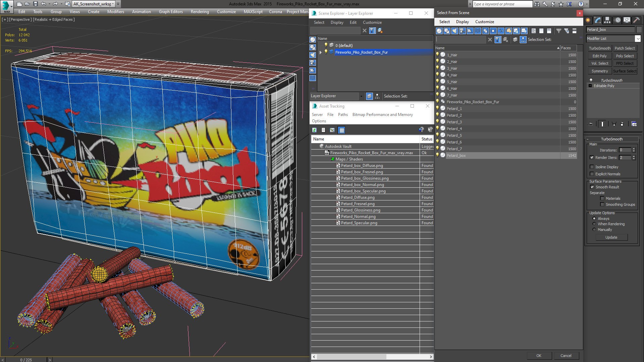Open Paths menu in Asset Tracking
Image resolution: width=644 pixels, height=362 pixels.
coord(343,115)
